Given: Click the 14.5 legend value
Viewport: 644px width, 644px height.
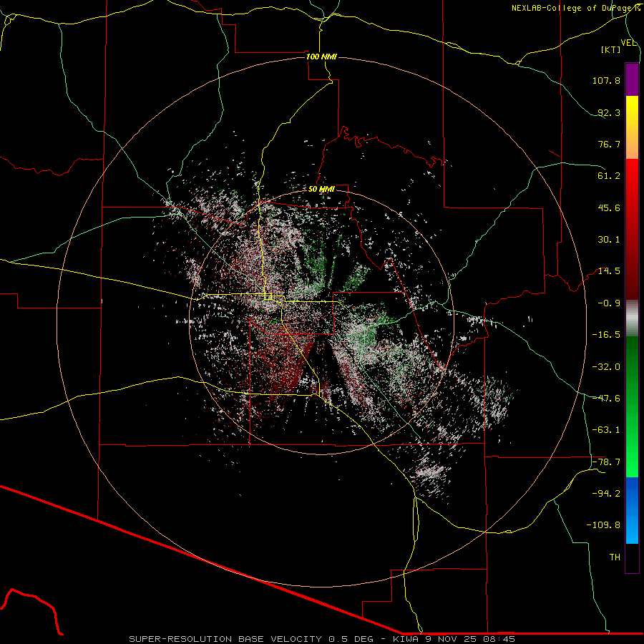Looking at the screenshot, I should click(x=609, y=271).
